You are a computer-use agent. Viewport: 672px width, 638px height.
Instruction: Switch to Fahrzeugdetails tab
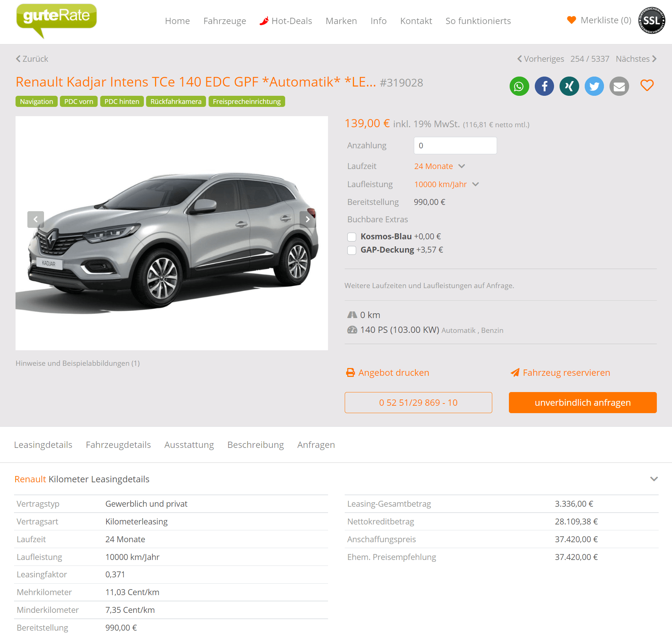(118, 445)
